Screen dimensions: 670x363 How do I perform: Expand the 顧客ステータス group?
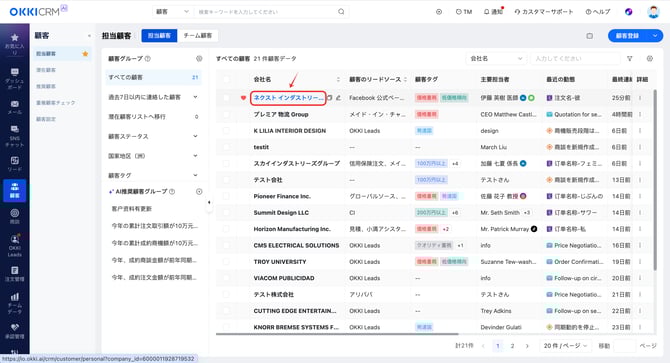195,136
